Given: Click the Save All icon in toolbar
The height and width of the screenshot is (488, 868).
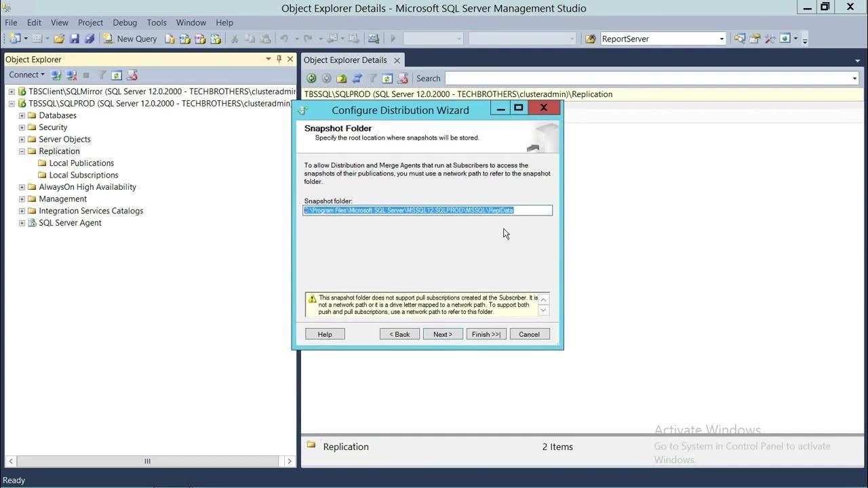Looking at the screenshot, I should [x=89, y=39].
